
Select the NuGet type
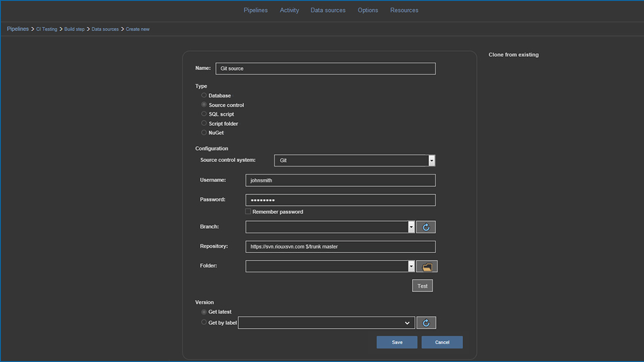pyautogui.click(x=204, y=132)
